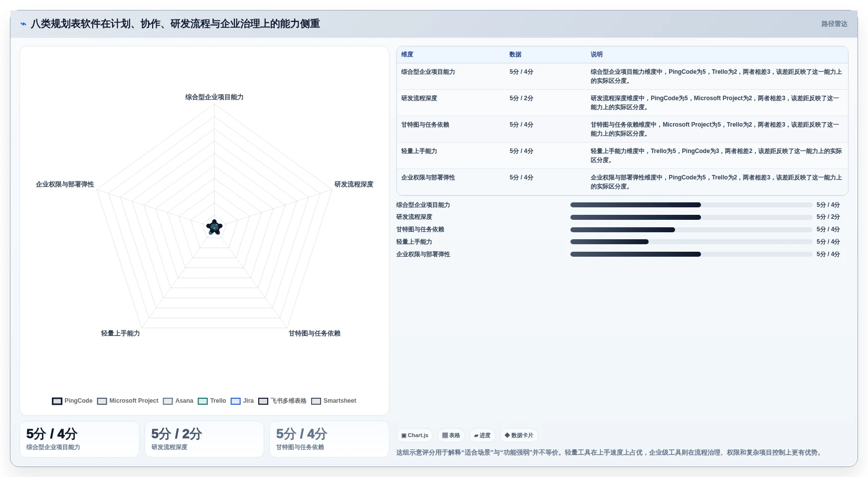Viewport: 868px width, 477px height.
Task: Click the 数据卡片 tag
Action: pyautogui.click(x=519, y=435)
